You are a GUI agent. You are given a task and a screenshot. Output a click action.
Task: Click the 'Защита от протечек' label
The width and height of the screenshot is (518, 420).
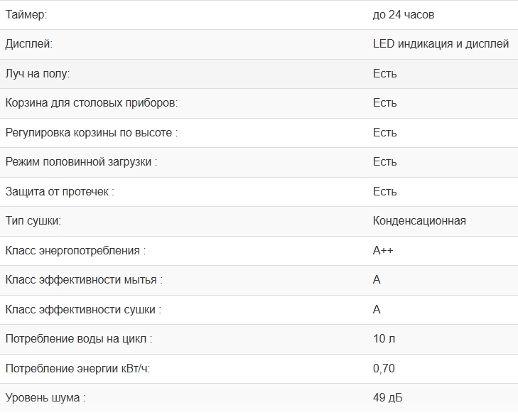click(x=60, y=192)
